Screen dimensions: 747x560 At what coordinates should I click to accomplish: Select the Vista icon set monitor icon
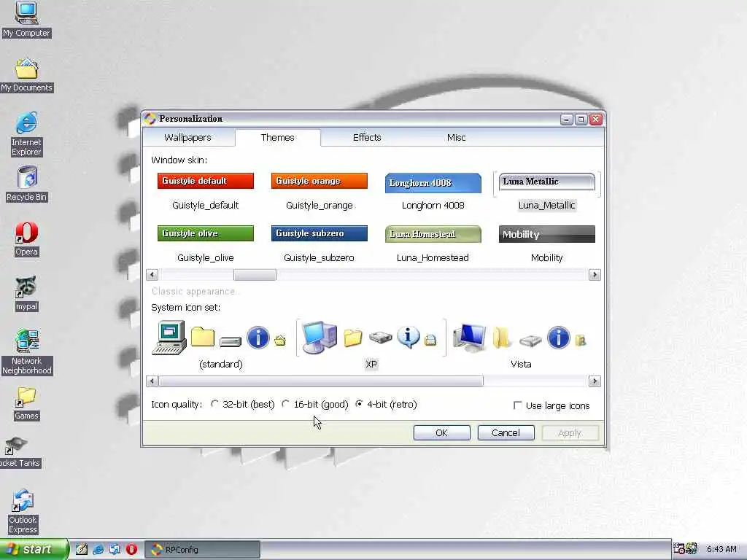coord(470,338)
